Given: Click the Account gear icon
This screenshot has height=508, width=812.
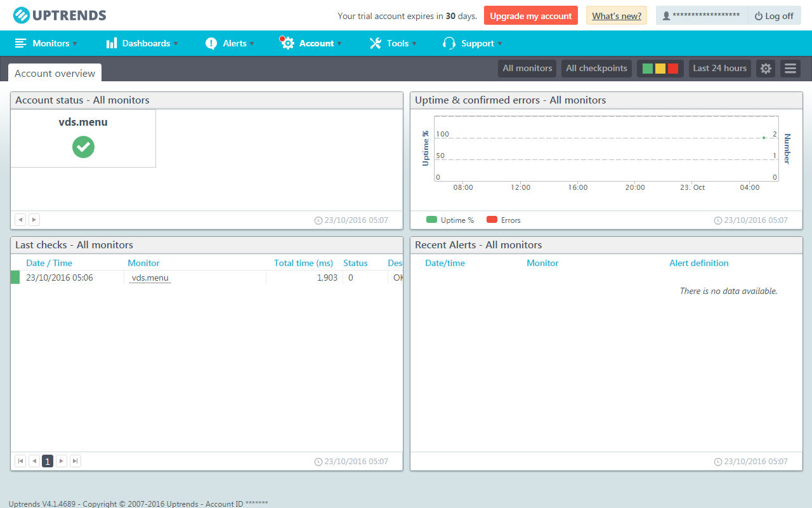Looking at the screenshot, I should (x=287, y=43).
